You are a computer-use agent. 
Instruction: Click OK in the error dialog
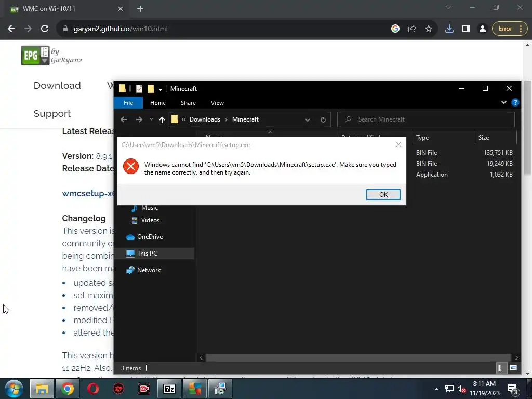click(x=383, y=194)
